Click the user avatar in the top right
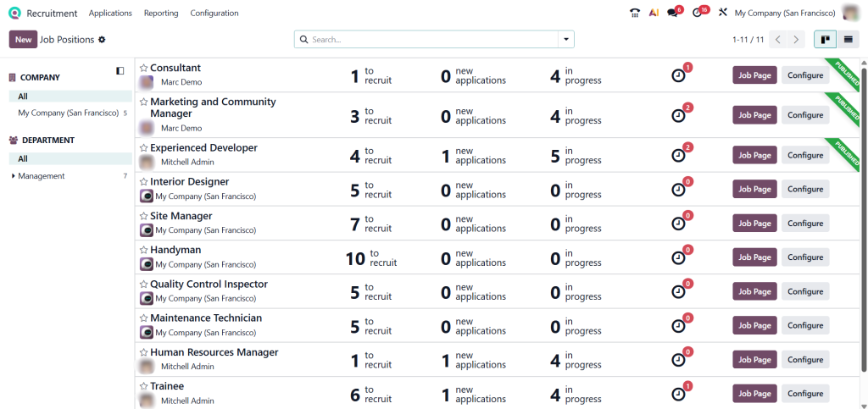The image size is (868, 409). point(849,13)
